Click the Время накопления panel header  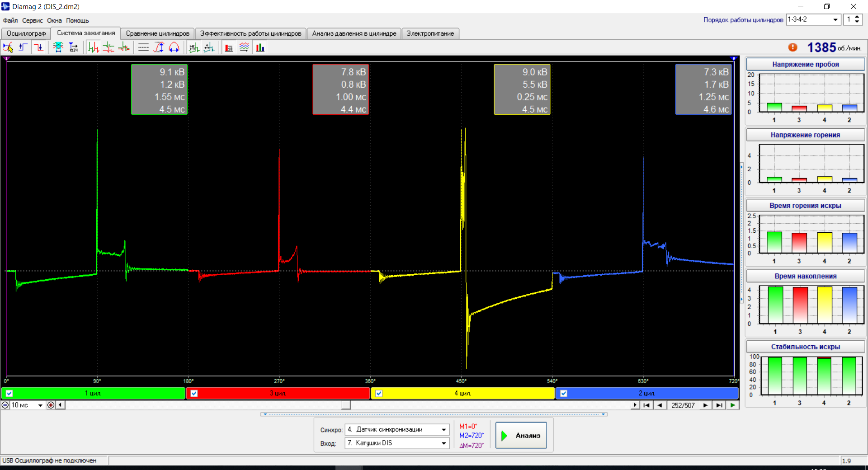tap(805, 276)
